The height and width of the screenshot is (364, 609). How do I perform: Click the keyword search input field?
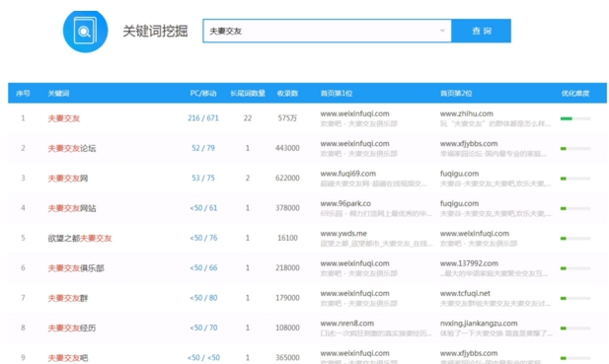tap(327, 31)
